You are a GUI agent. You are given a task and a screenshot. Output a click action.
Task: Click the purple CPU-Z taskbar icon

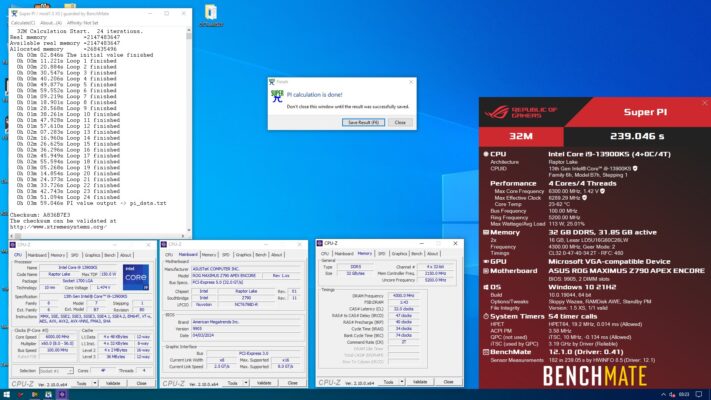point(62,395)
